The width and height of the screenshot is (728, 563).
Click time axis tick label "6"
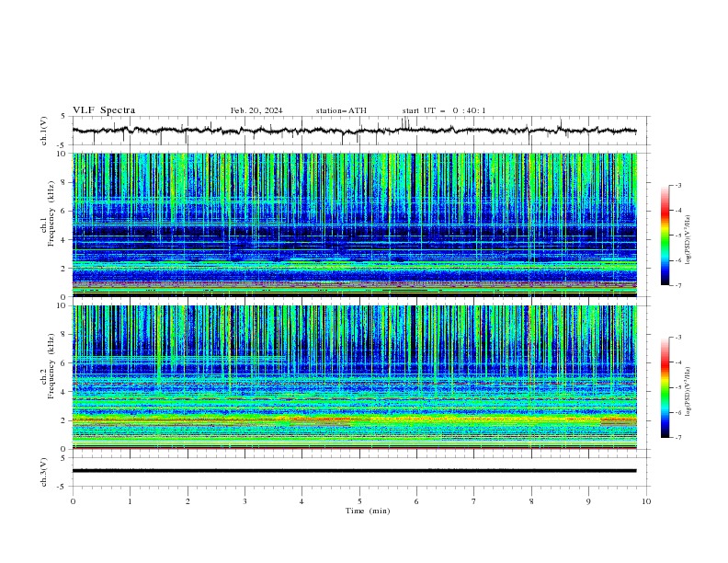tap(416, 501)
